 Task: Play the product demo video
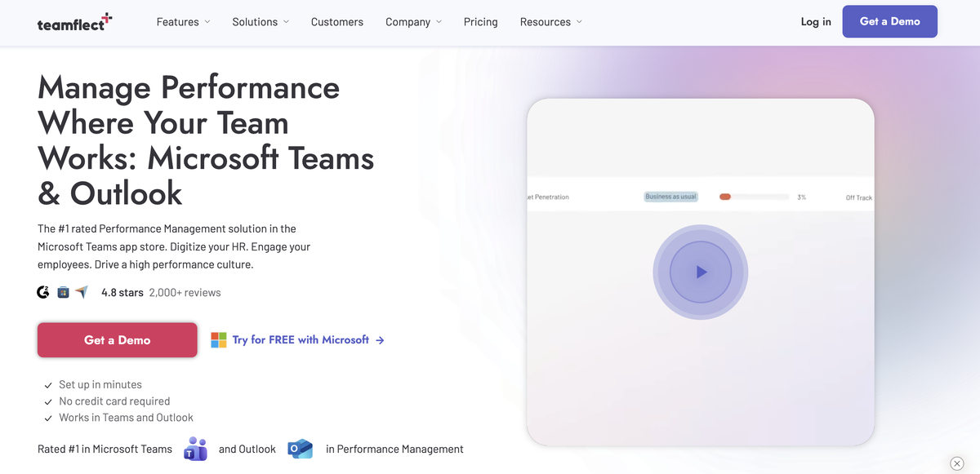point(700,272)
